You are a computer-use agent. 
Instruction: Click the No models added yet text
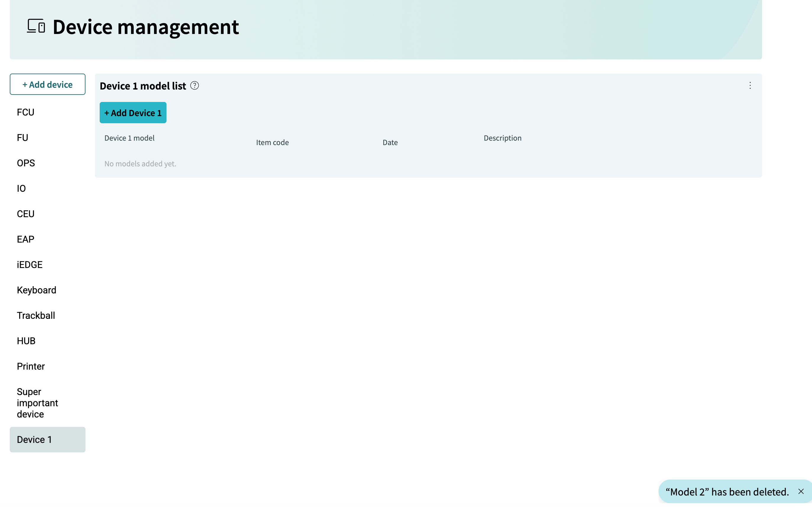[x=140, y=164]
